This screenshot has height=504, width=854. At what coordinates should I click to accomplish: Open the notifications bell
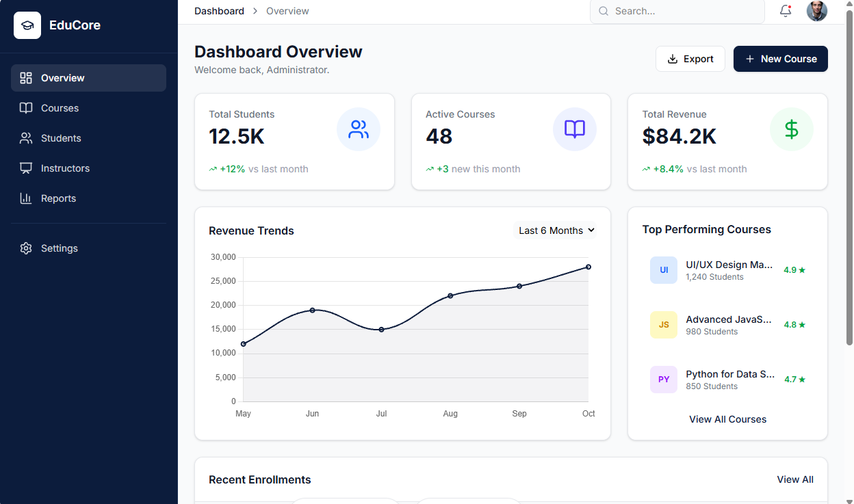[x=786, y=11]
